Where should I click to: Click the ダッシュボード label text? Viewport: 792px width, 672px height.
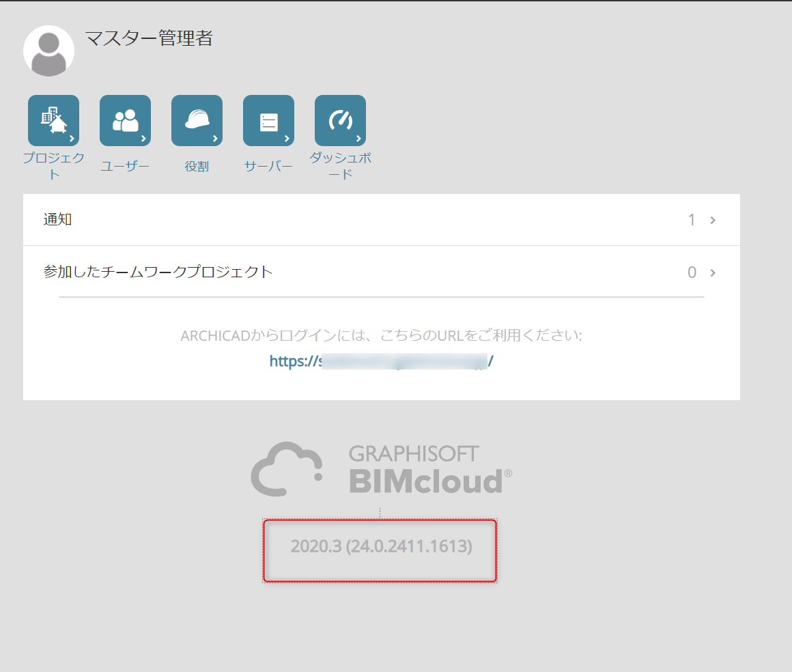(x=341, y=166)
